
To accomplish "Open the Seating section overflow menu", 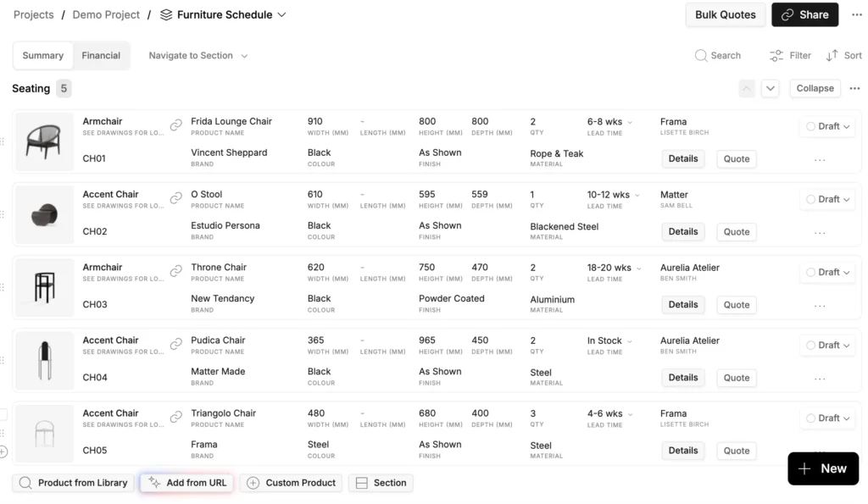I will point(854,88).
